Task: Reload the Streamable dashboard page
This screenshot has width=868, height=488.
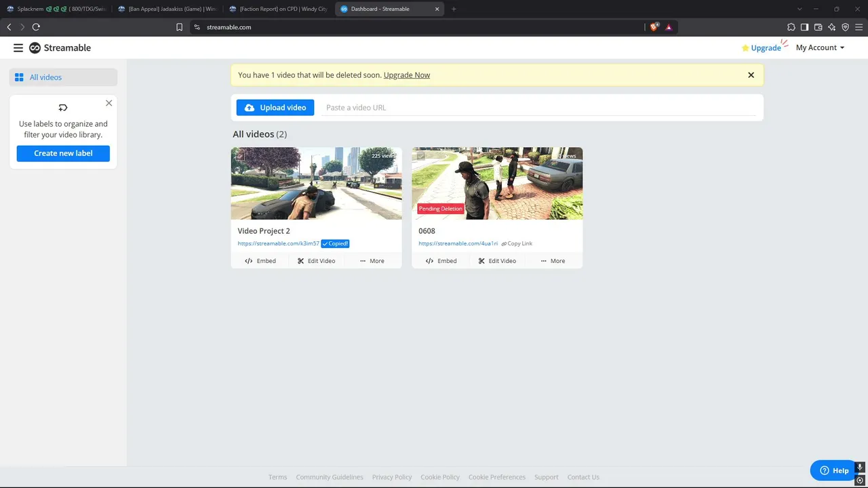Action: pos(36,27)
